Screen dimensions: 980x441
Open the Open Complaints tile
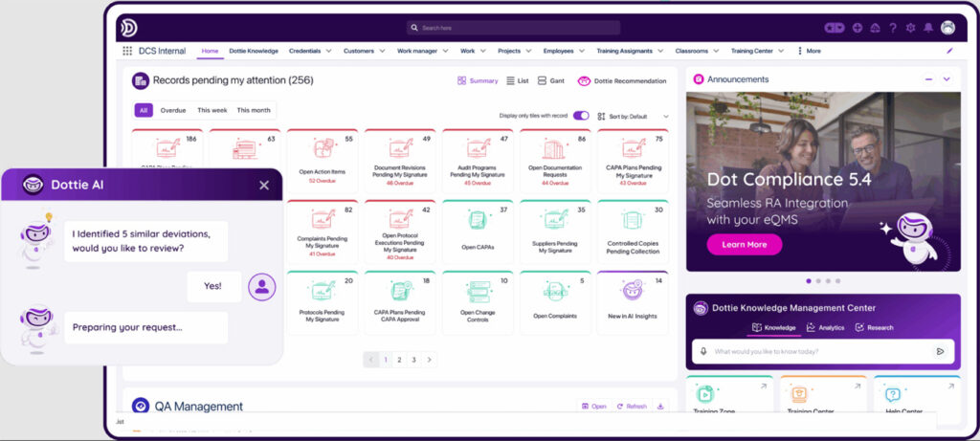(x=555, y=303)
